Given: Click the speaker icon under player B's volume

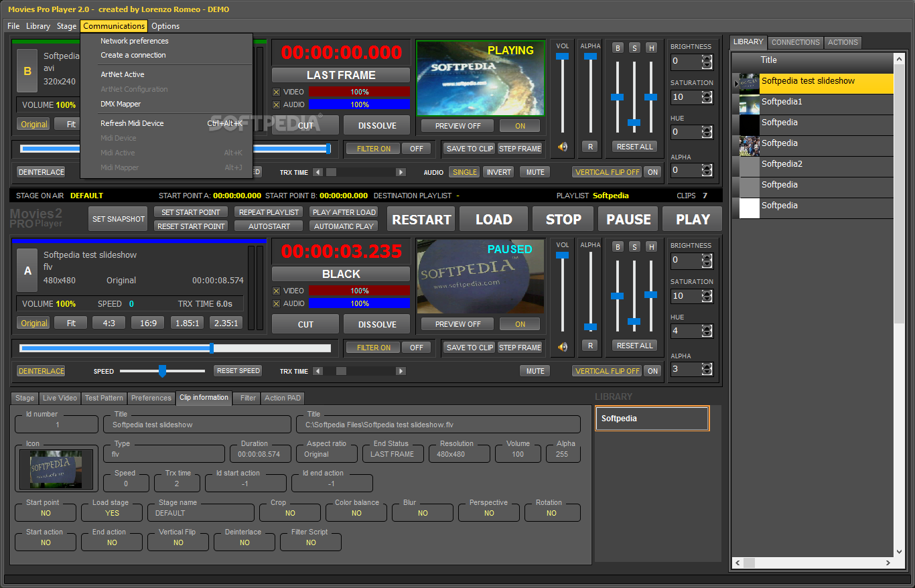Looking at the screenshot, I should 563,147.
